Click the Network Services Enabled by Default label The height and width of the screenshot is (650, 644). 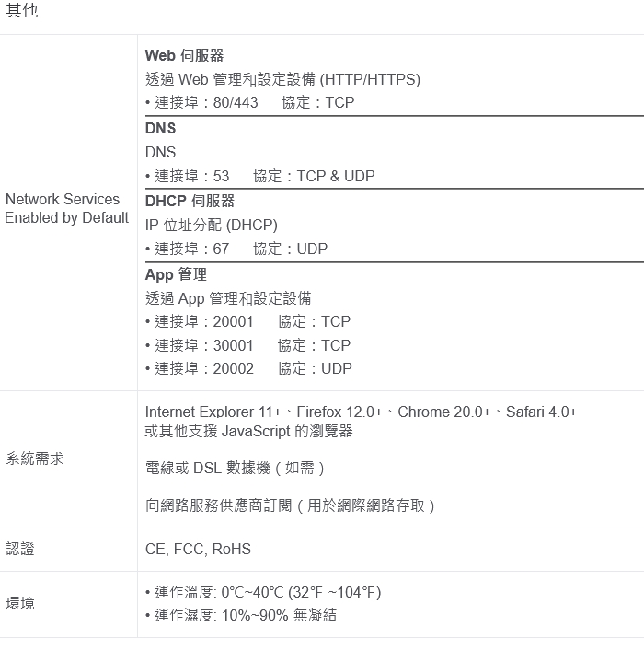pyautogui.click(x=66, y=208)
